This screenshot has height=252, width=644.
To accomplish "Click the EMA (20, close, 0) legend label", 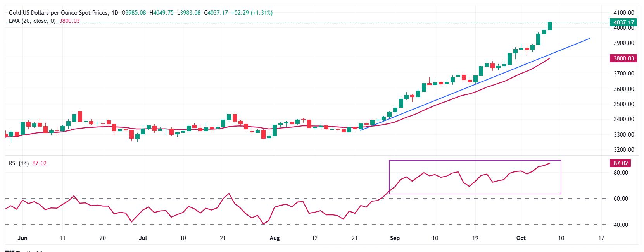I will pos(32,21).
